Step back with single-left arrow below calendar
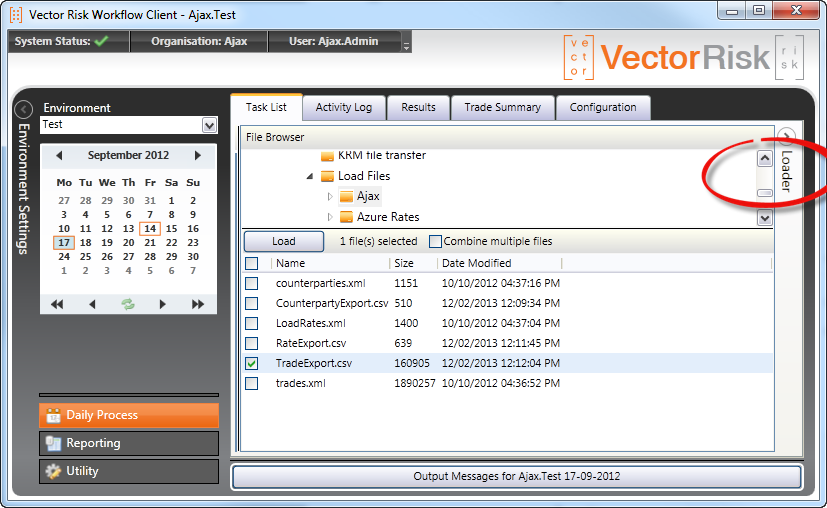 92,304
